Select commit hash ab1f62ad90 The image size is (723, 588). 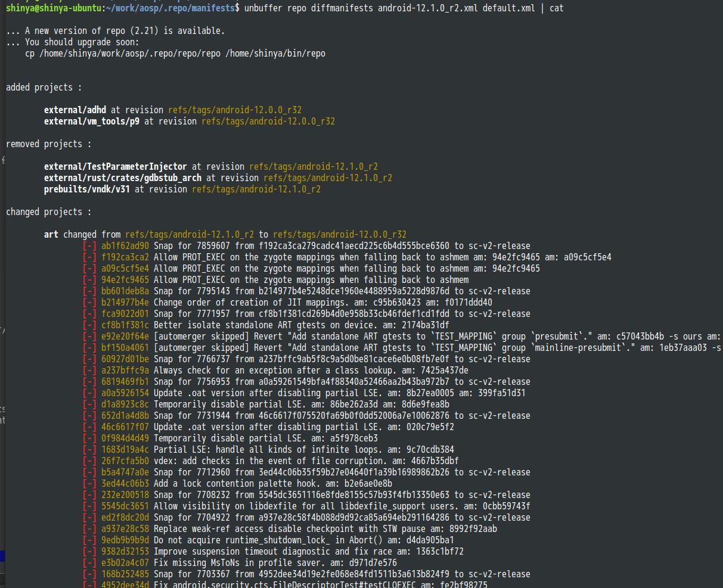(125, 245)
